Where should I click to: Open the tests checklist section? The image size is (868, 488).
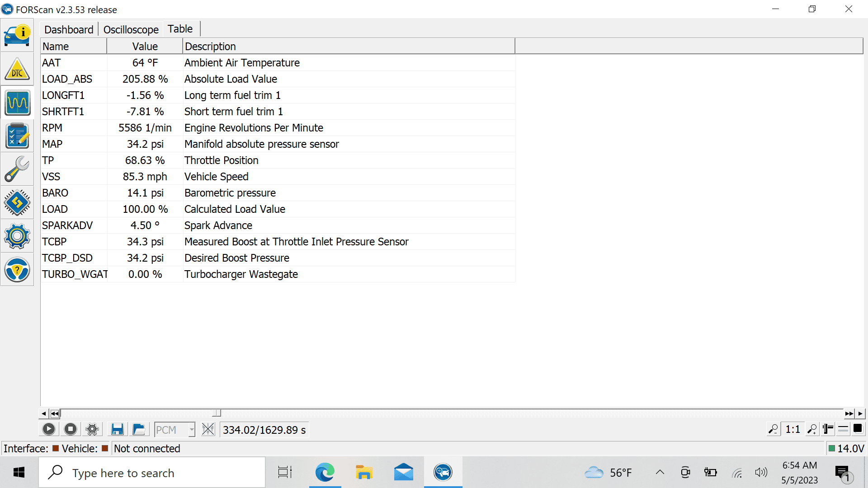pos(17,136)
